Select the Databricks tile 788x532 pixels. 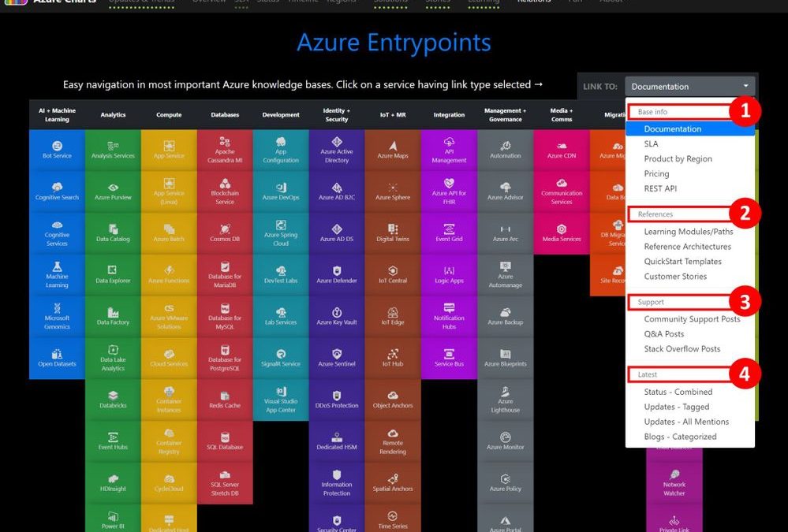(x=113, y=400)
